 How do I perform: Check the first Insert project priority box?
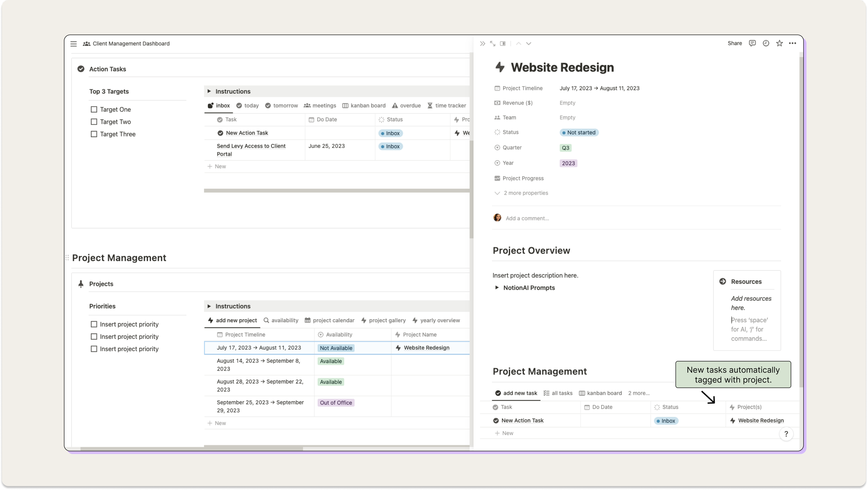(94, 324)
